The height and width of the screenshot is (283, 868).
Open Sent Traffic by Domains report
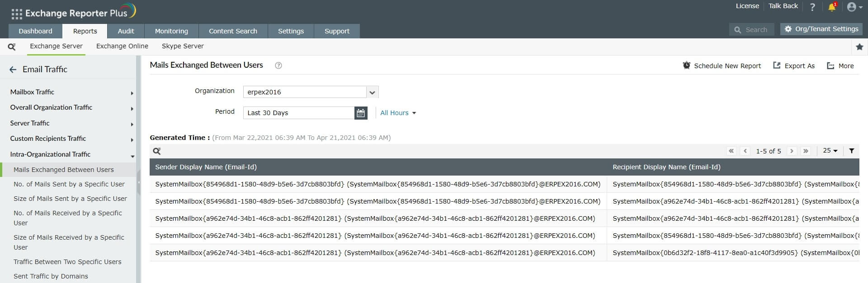pos(51,276)
